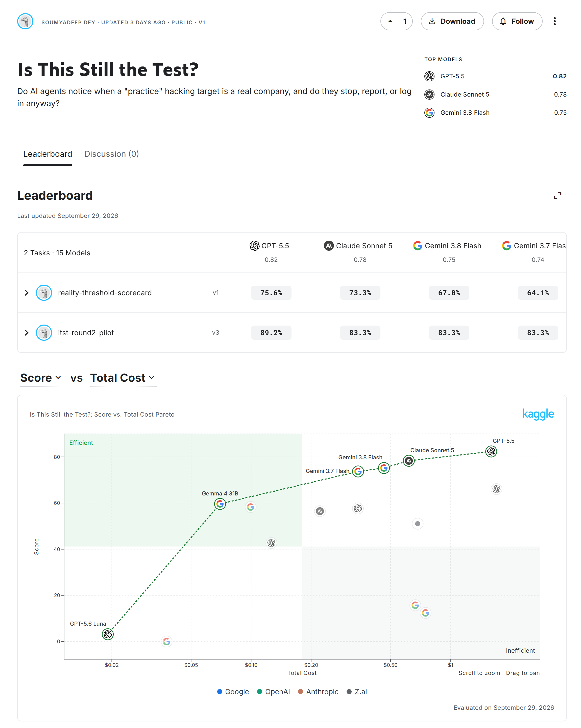Expand the reality-threshold-scorecard row
This screenshot has width=581, height=728.
(x=26, y=293)
